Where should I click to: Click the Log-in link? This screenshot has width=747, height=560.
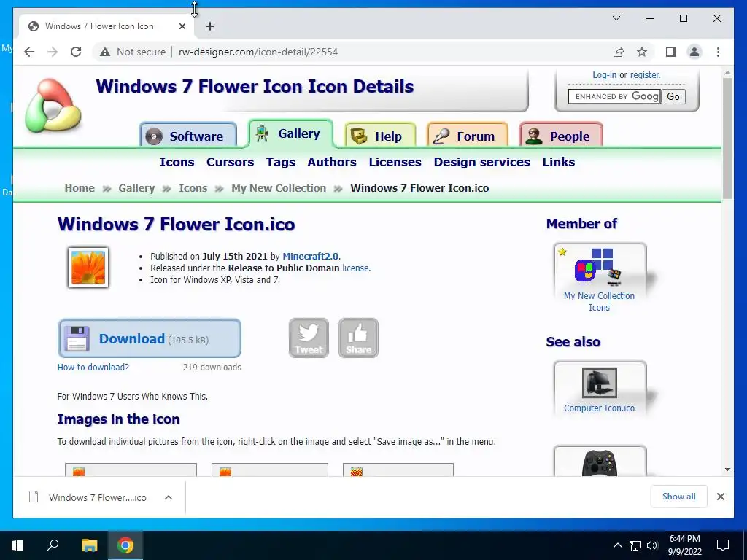(x=604, y=75)
